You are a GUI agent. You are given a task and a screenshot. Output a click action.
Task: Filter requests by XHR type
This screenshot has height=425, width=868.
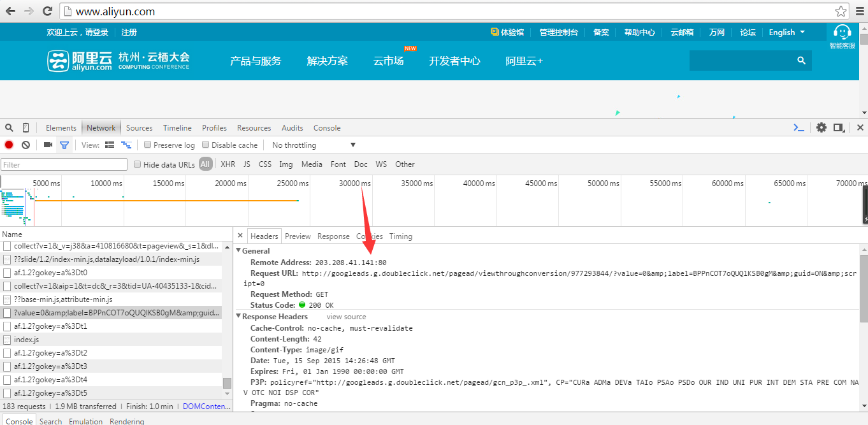point(228,164)
